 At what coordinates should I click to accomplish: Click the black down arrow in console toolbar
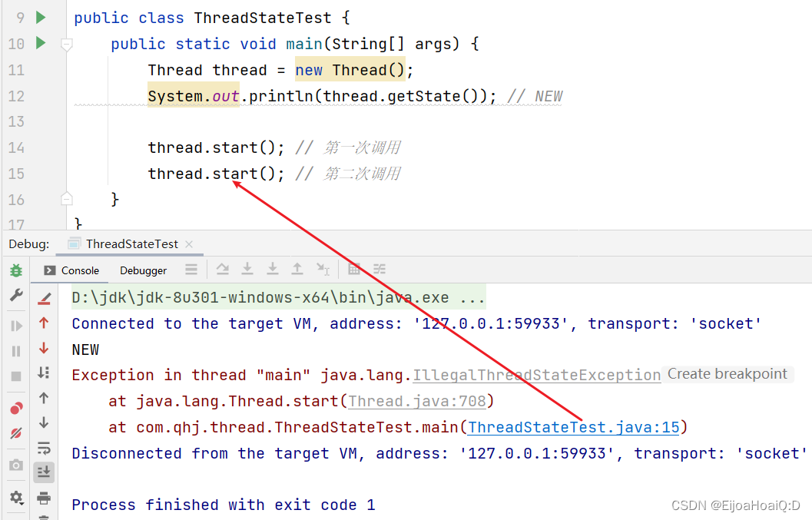(x=44, y=422)
